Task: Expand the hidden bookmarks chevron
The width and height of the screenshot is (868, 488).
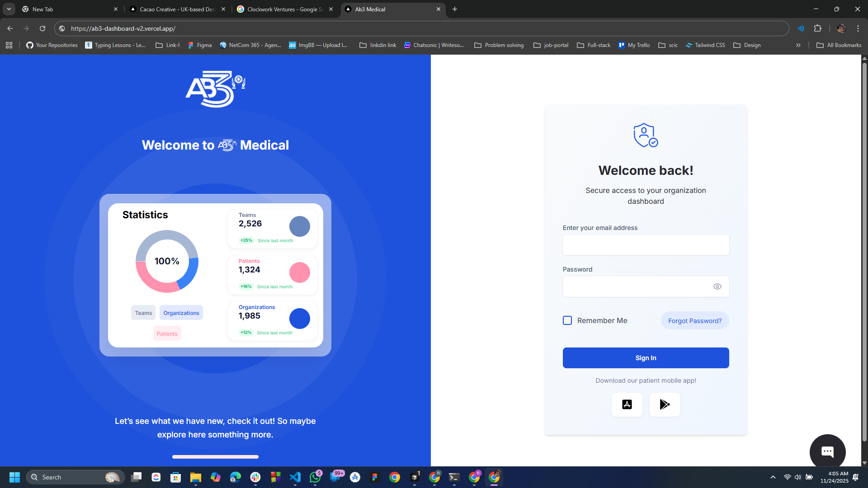Action: point(798,45)
